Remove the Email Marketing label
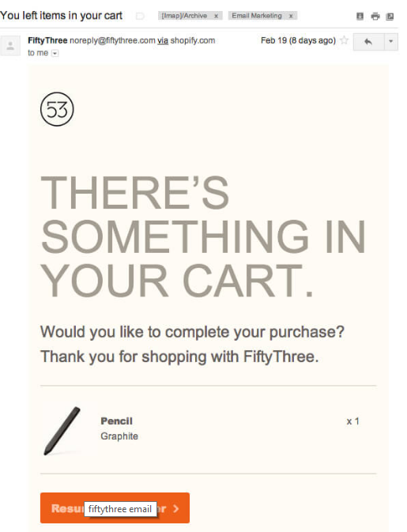The image size is (407, 532). tap(291, 16)
